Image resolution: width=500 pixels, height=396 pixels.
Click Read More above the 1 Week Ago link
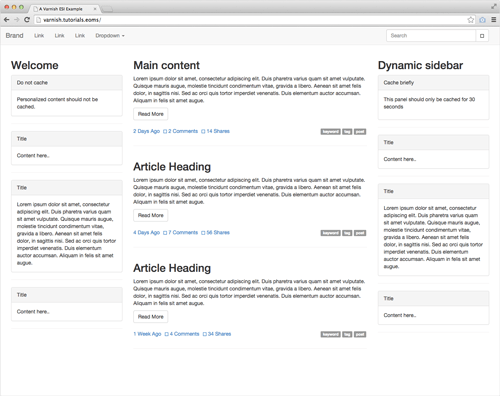click(x=151, y=317)
